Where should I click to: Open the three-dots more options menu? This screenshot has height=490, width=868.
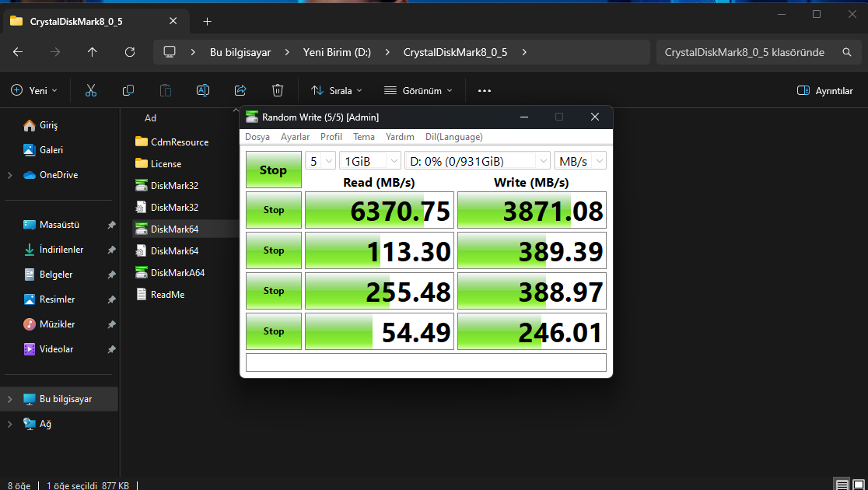(485, 91)
